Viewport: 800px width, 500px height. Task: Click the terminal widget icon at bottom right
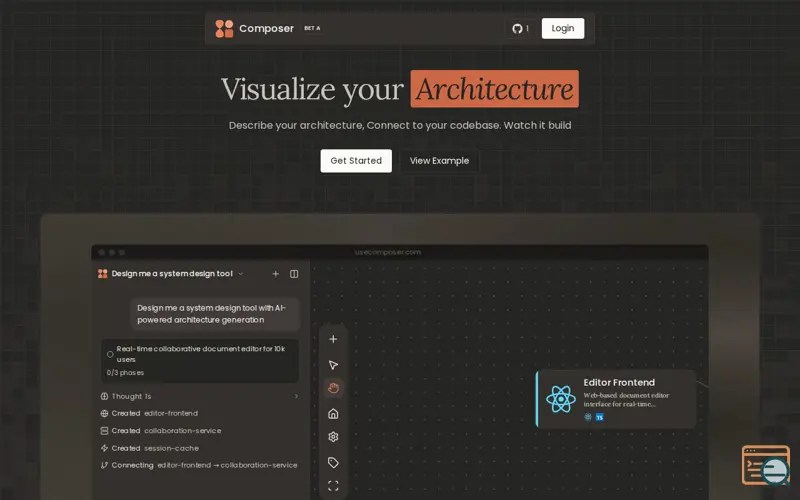coord(765,465)
